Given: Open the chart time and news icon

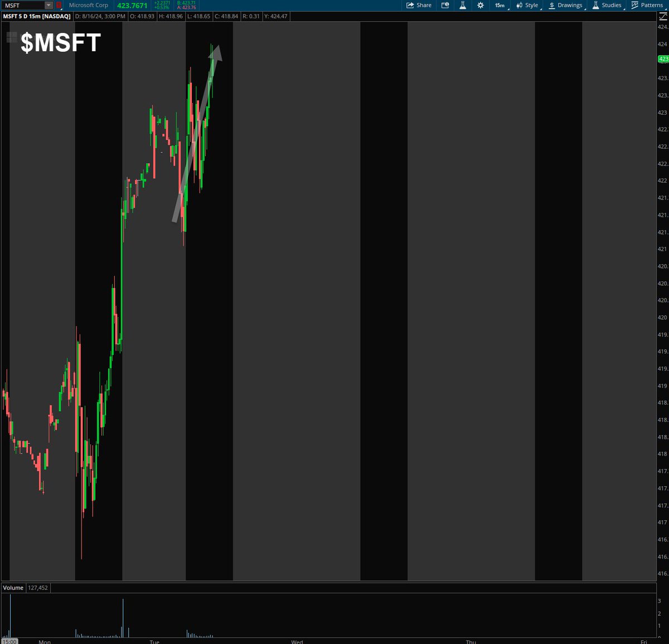Looking at the screenshot, I should [445, 5].
